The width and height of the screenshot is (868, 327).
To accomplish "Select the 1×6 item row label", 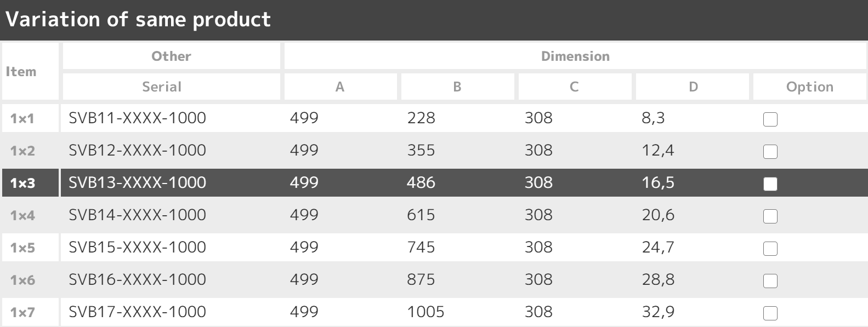I will click(22, 280).
